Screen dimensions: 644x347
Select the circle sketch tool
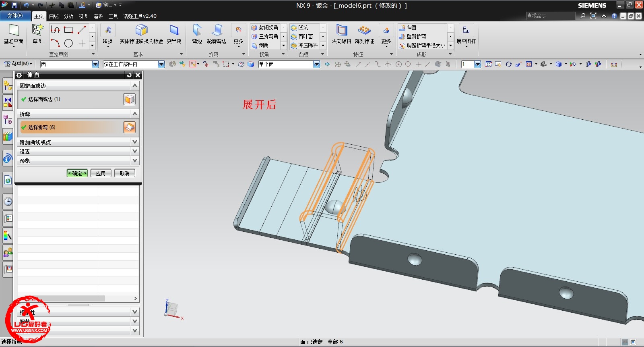click(x=68, y=43)
